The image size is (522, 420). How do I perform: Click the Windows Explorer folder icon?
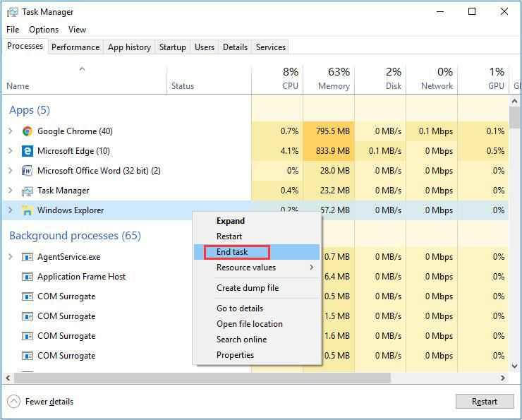click(x=28, y=210)
